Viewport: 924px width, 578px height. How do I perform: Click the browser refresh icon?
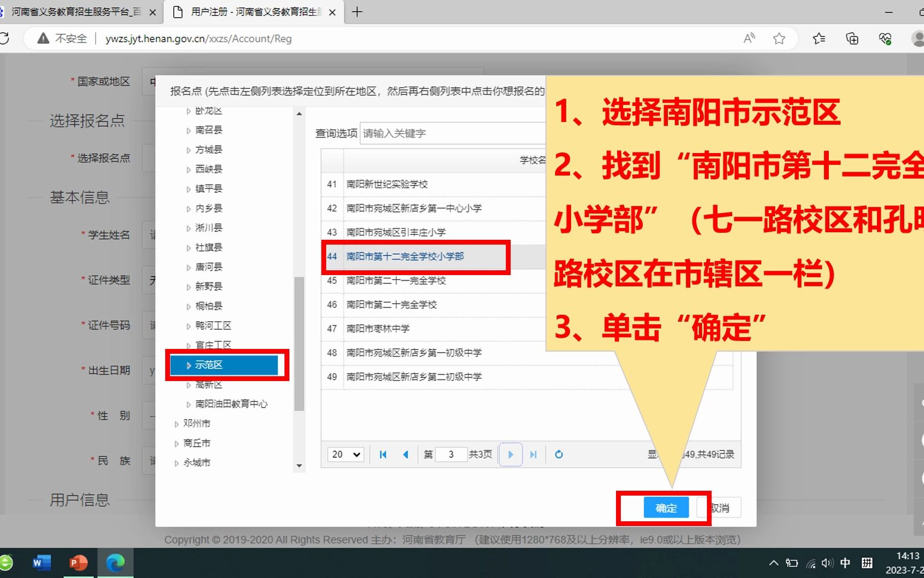coord(4,39)
